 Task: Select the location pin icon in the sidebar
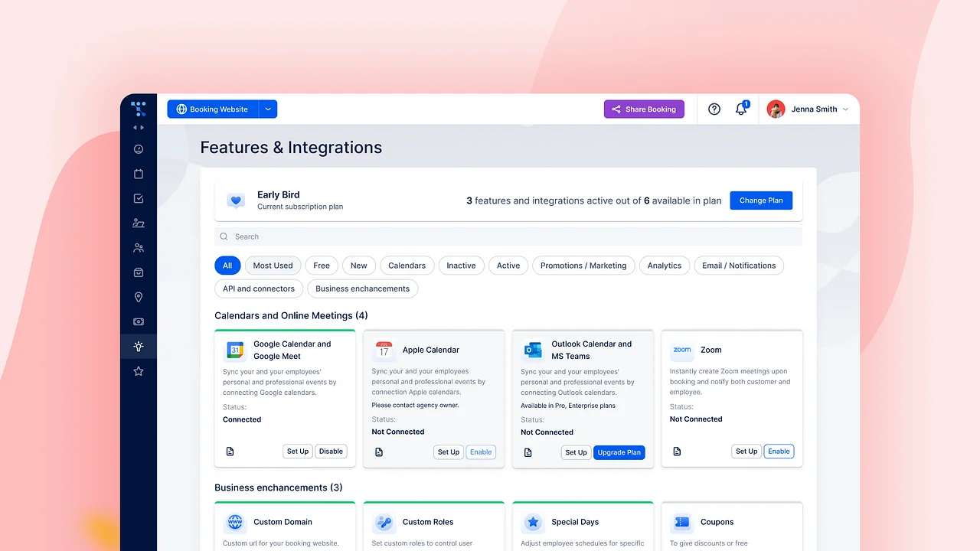[x=139, y=297]
